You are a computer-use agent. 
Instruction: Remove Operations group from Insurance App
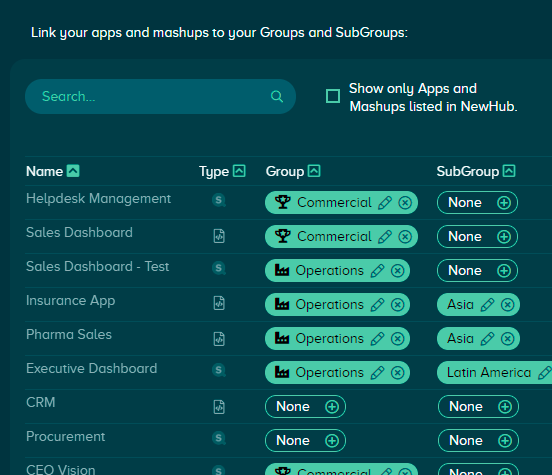pos(397,305)
